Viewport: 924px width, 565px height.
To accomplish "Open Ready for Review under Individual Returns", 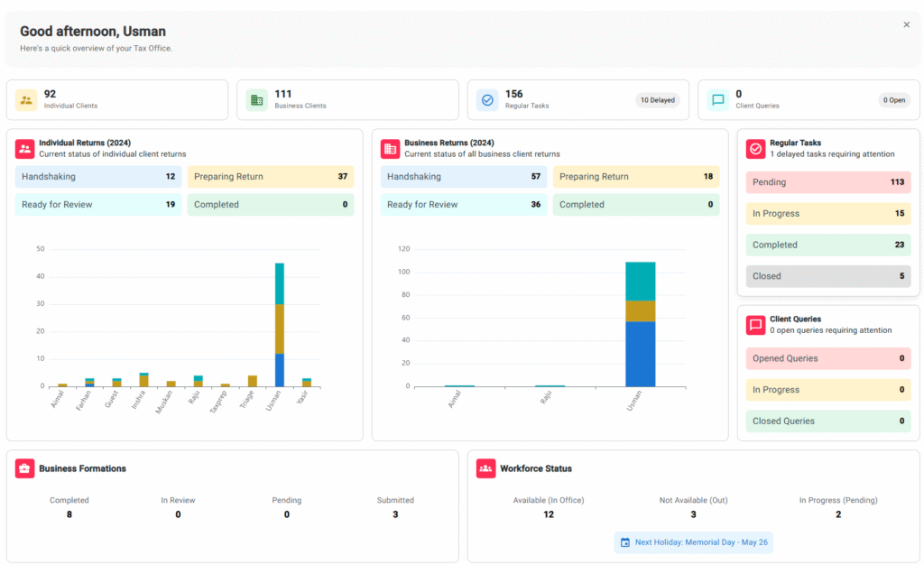I will pos(98,205).
